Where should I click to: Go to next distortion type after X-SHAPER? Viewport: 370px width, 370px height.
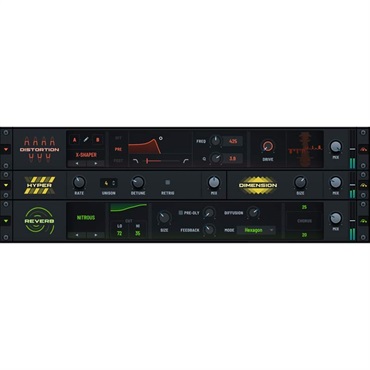click(96, 164)
